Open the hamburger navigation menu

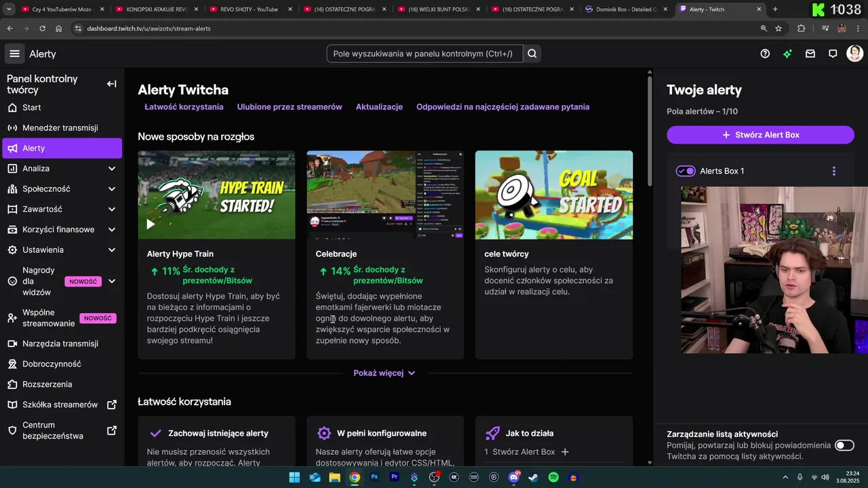point(15,54)
